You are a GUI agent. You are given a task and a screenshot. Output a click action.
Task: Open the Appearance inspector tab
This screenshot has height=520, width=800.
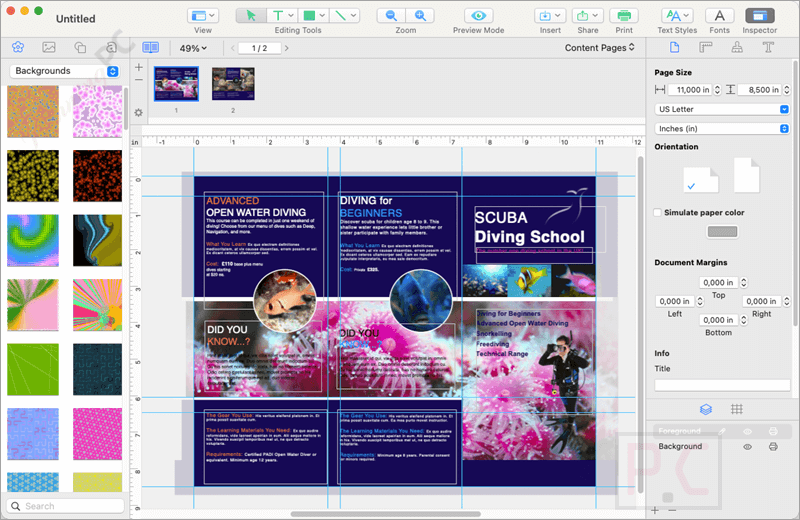coord(737,47)
